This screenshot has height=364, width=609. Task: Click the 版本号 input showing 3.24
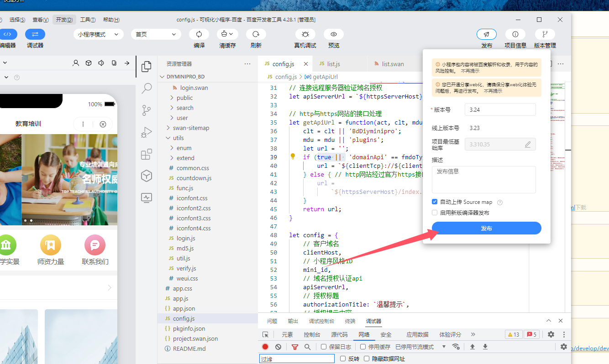coord(500,109)
